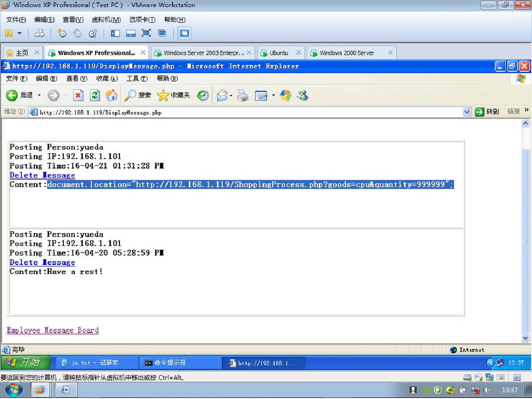Viewport: 532px width, 399px height.
Task: Open edit dropdown arrow in IE toolbar
Action: pyautogui.click(x=273, y=96)
